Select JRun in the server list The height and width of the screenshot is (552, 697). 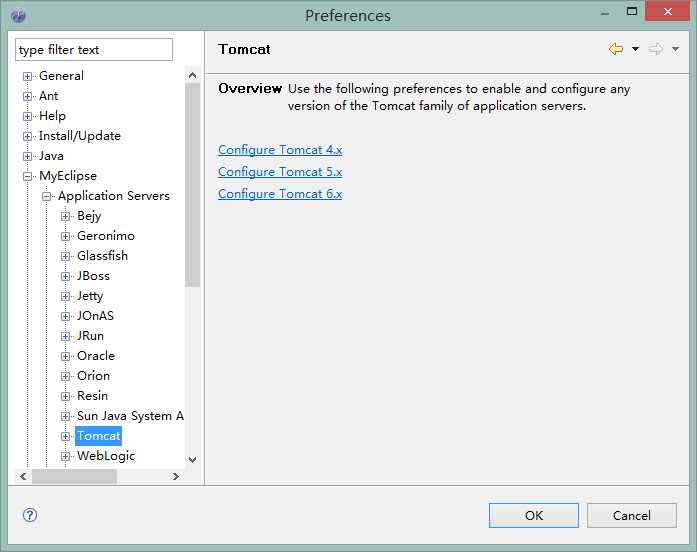90,336
